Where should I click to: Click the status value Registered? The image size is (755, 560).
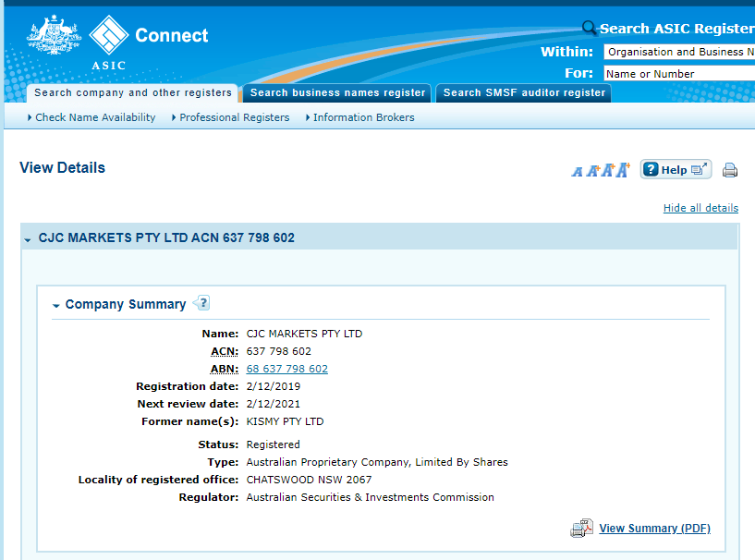pos(273,444)
